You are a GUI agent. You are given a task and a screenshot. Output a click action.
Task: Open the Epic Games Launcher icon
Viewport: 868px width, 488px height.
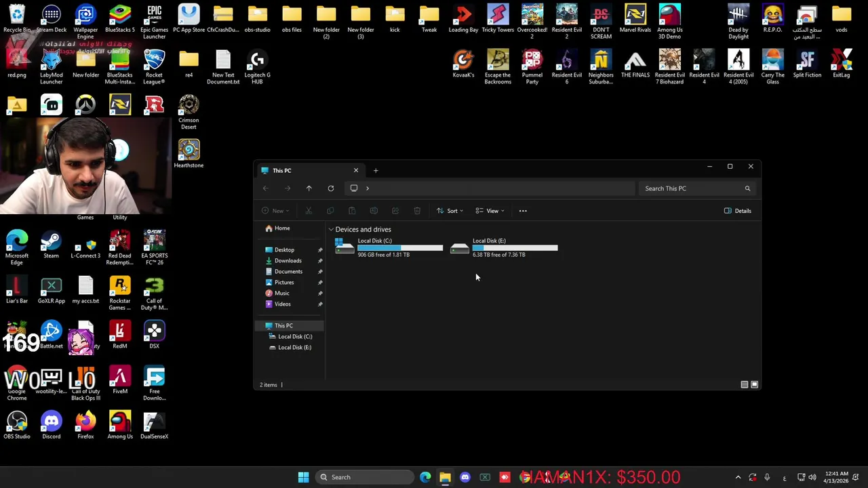point(154,22)
